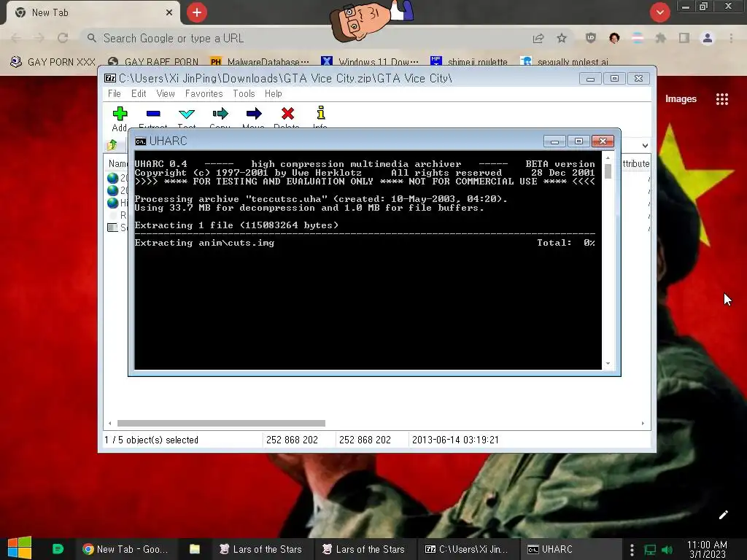Click the Copy arrow icon in 7-Zip

[220, 113]
